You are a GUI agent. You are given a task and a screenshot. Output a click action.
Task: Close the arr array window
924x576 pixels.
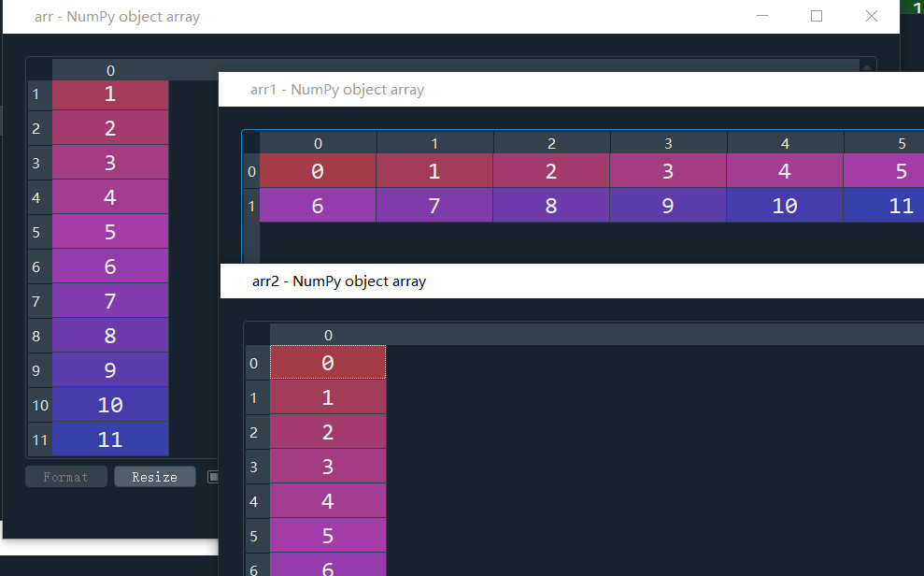(871, 16)
